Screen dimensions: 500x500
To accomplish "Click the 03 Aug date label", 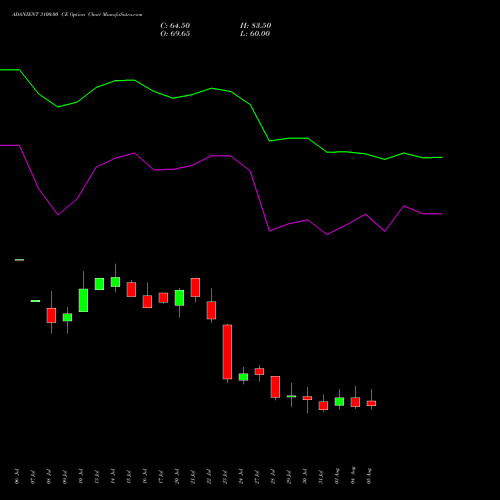I will (337, 476).
